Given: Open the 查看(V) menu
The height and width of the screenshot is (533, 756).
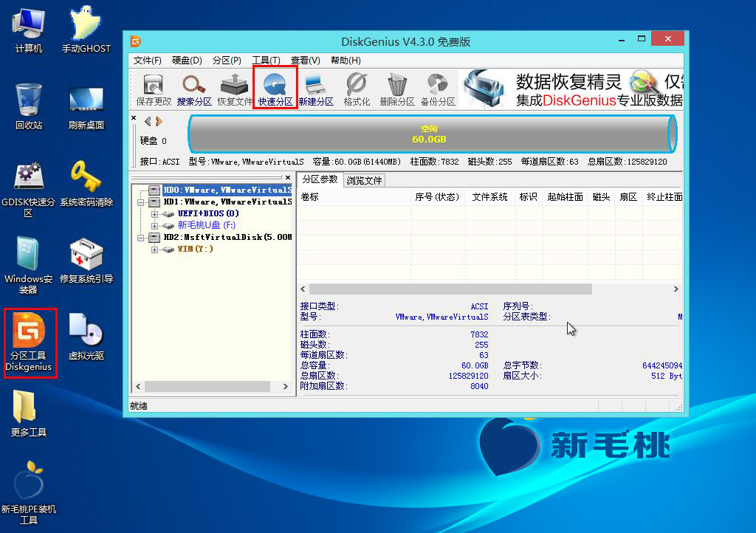Looking at the screenshot, I should pos(305,61).
